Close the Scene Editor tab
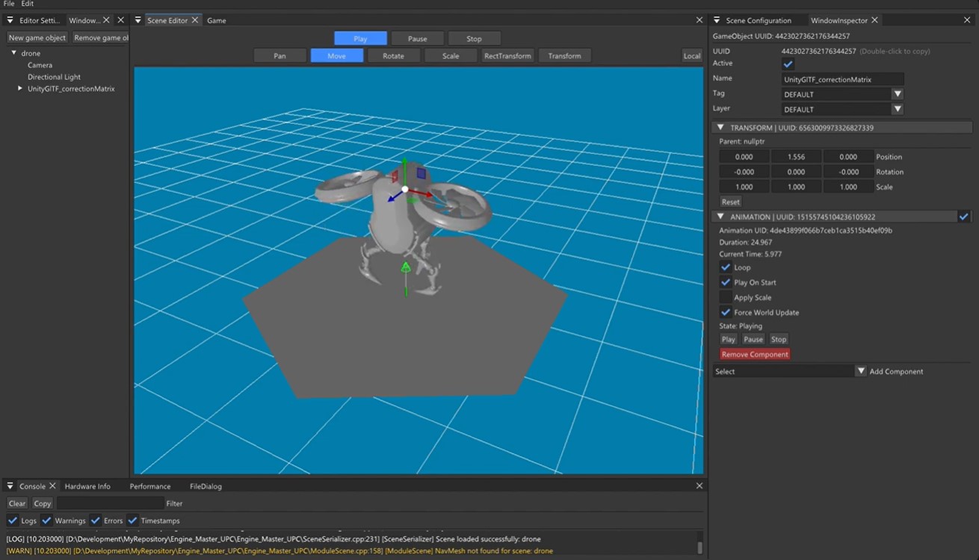Screen dimensions: 979x560 (x=195, y=20)
